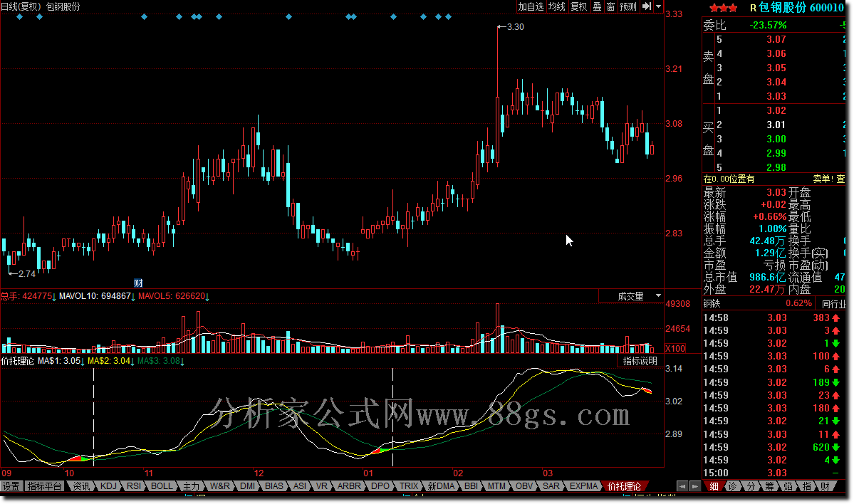Click the 12 month marker on time axis
Viewport: 854px width, 504px height.
(259, 473)
